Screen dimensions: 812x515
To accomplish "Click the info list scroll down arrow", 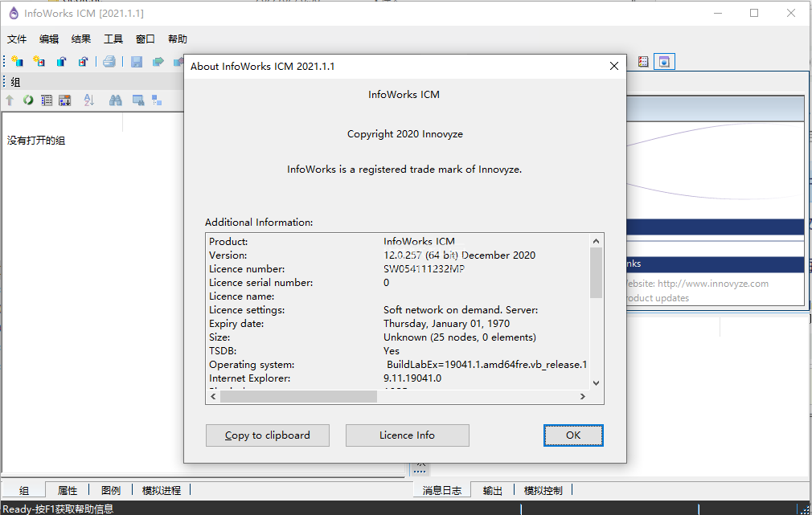I will [596, 383].
